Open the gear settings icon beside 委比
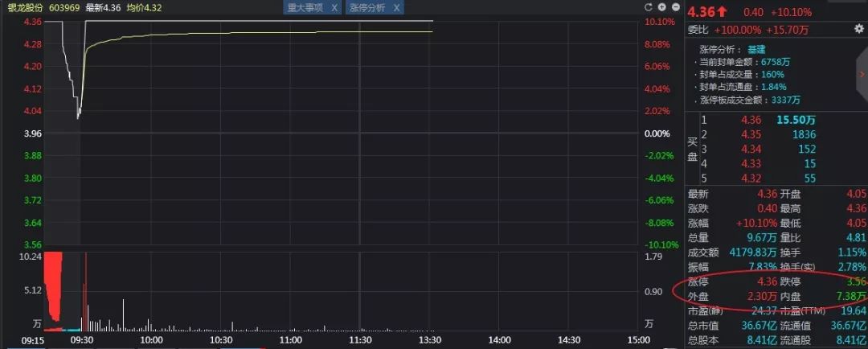 point(858,29)
